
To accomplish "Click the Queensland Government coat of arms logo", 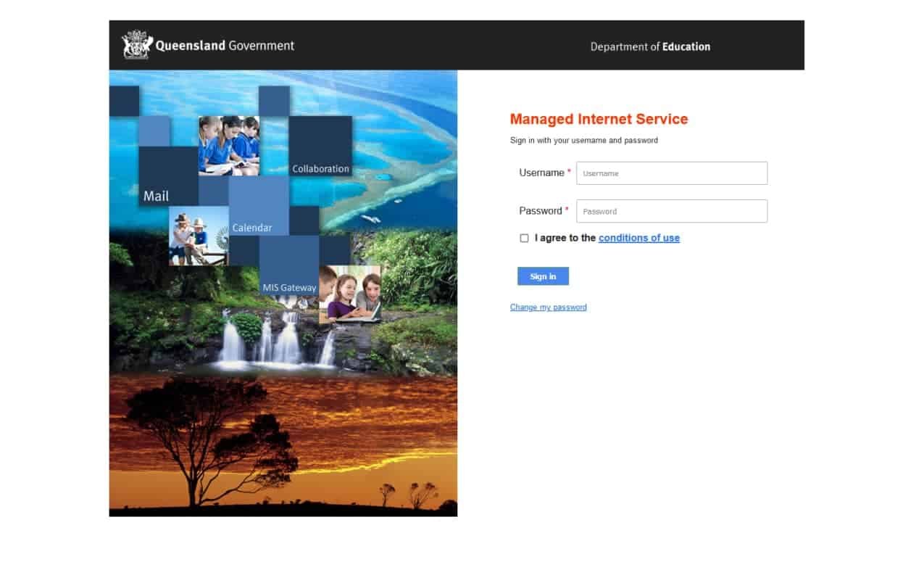I will (135, 44).
